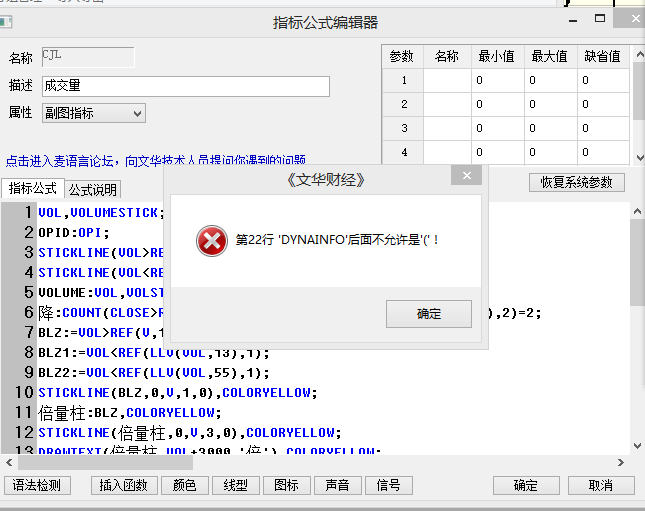Screen dimensions: 645x511
Task: Close the 文华财经 error dialog
Action: click(465, 179)
